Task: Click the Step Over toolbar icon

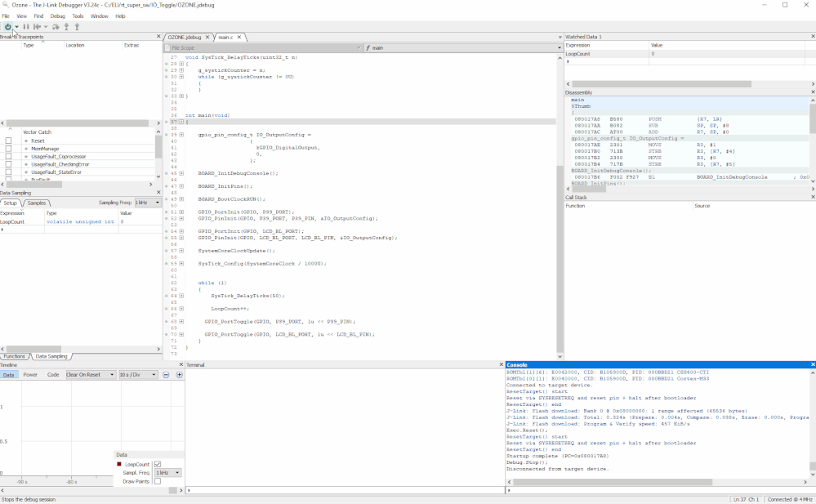Action: pyautogui.click(x=56, y=27)
